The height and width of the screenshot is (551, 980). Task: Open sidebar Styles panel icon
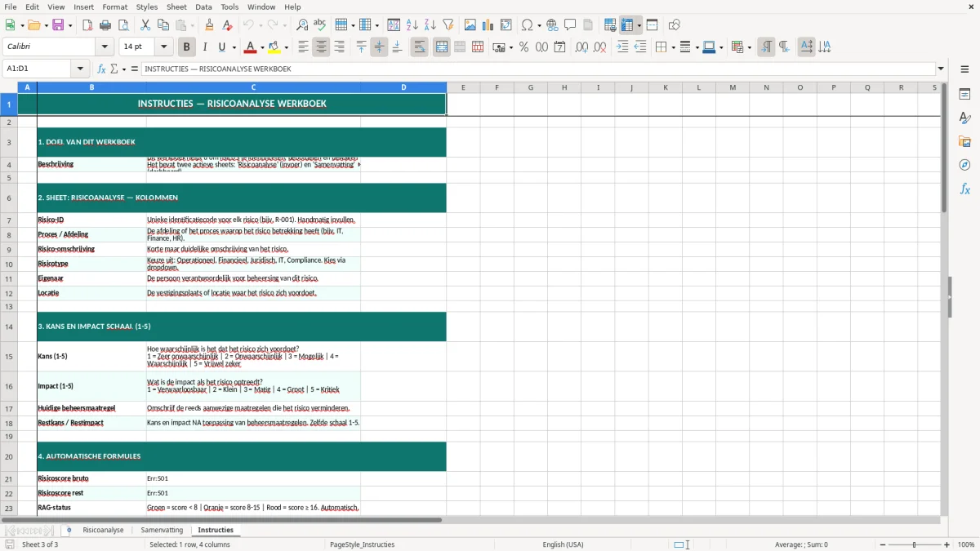coord(964,118)
